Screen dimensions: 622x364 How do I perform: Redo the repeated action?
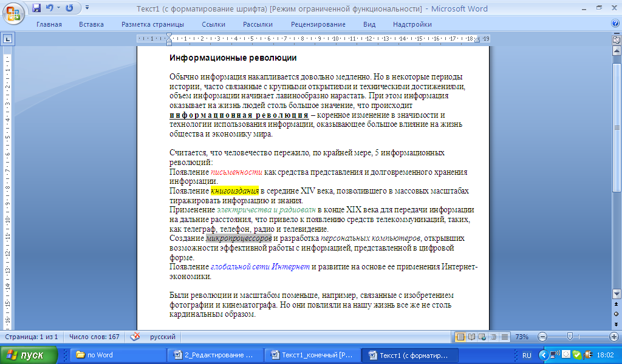pyautogui.click(x=69, y=8)
